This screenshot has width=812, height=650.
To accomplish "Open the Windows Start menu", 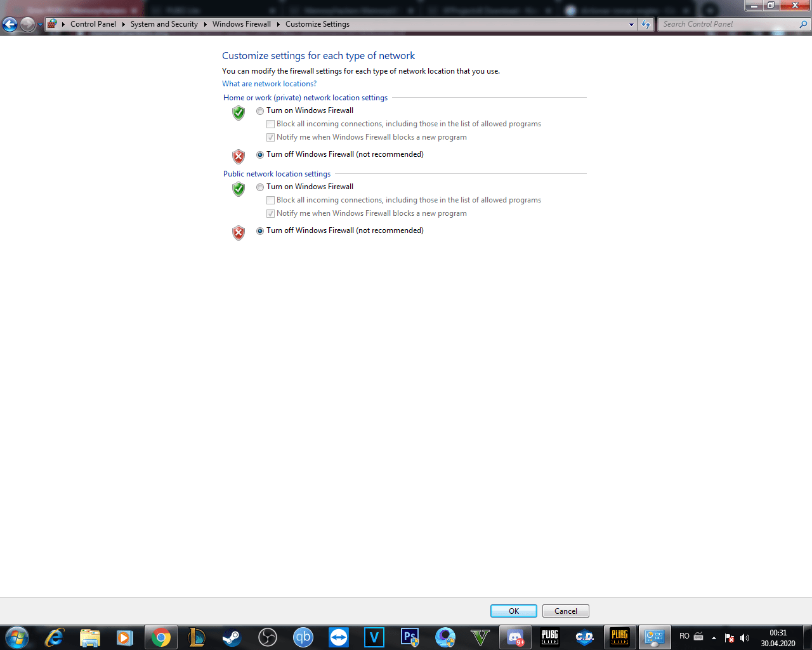I will [x=17, y=637].
